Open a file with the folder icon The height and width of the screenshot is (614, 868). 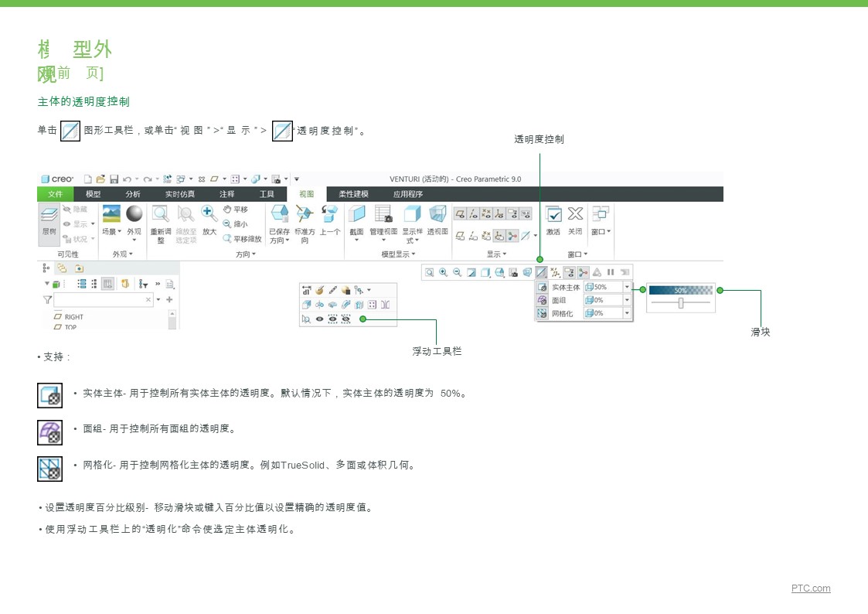pos(100,179)
